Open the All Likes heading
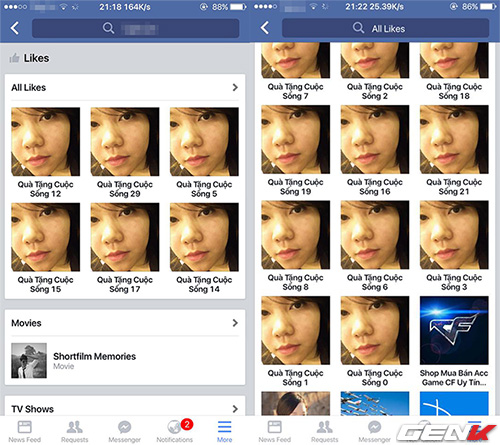500x445 pixels. [29, 88]
